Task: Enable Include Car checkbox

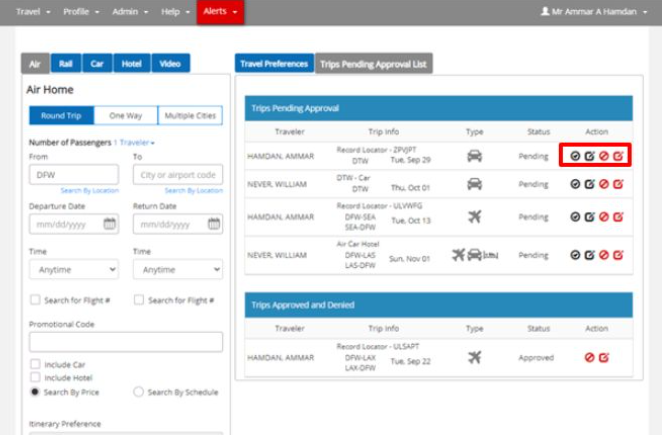Action: 35,364
